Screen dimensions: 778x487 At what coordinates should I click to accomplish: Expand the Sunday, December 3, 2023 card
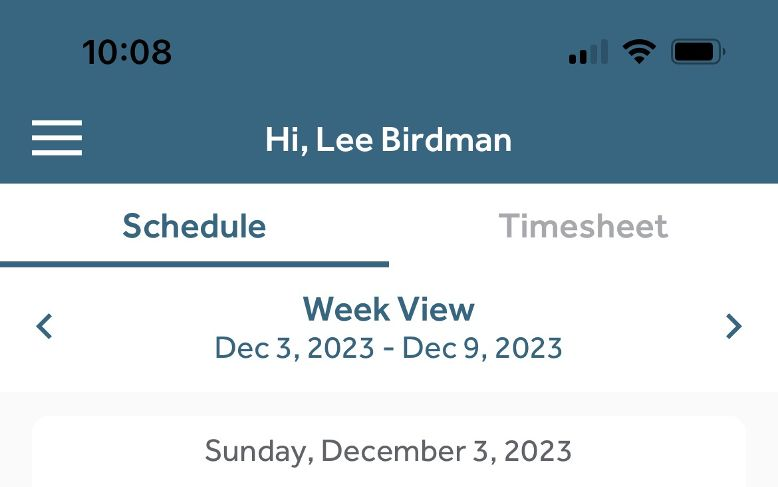(389, 452)
